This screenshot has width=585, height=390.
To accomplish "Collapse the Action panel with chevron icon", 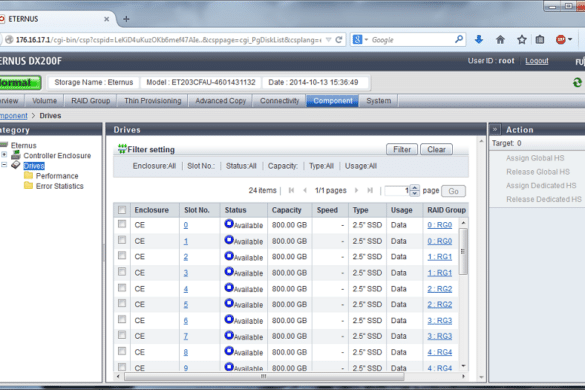I will 495,130.
